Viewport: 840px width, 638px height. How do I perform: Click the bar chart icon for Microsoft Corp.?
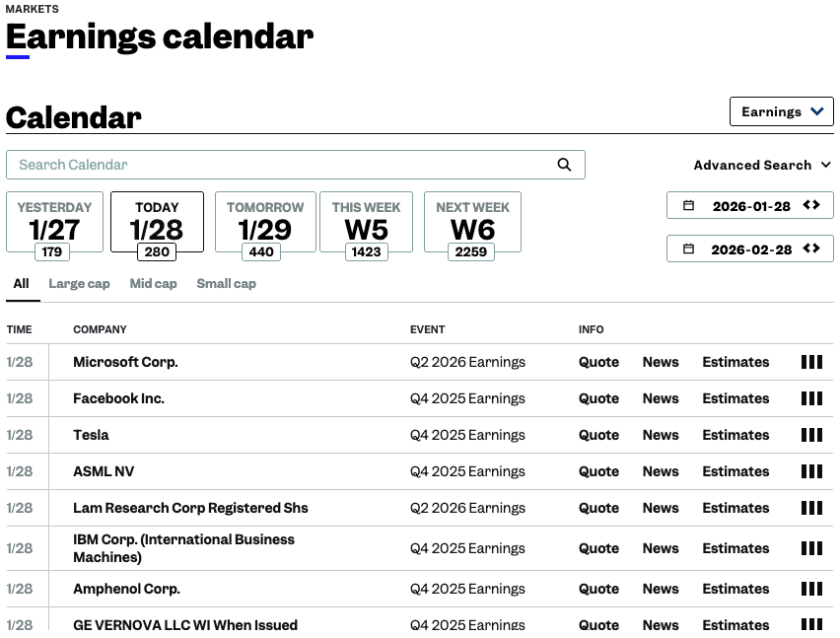coord(811,362)
